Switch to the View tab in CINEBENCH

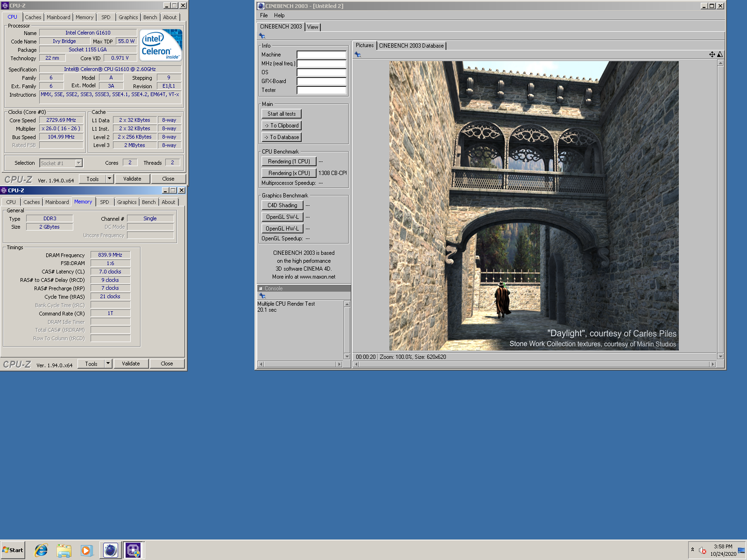313,27
